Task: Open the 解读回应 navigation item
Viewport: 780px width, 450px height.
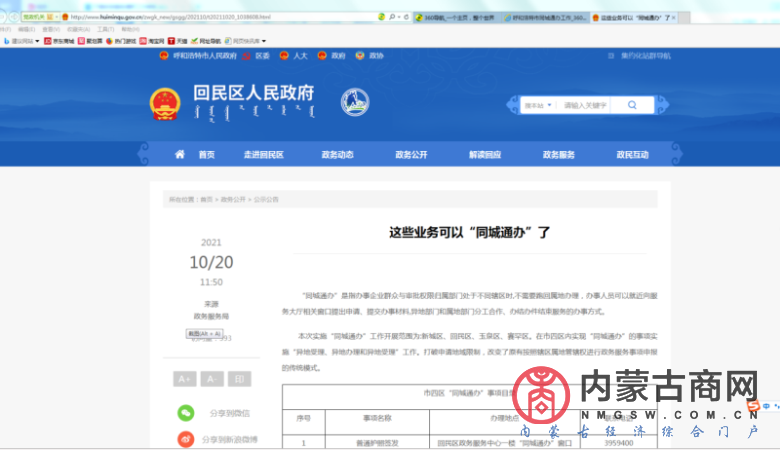Action: (x=485, y=155)
